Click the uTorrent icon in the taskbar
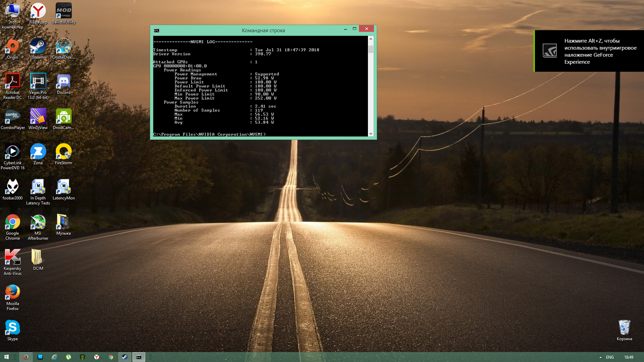The width and height of the screenshot is (644, 362). 68,357
